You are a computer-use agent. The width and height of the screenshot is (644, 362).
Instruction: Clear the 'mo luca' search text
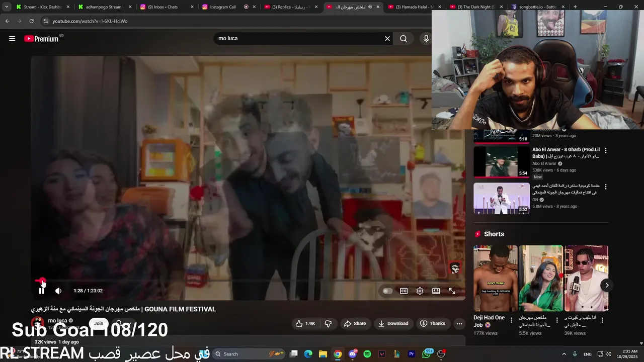tap(387, 39)
